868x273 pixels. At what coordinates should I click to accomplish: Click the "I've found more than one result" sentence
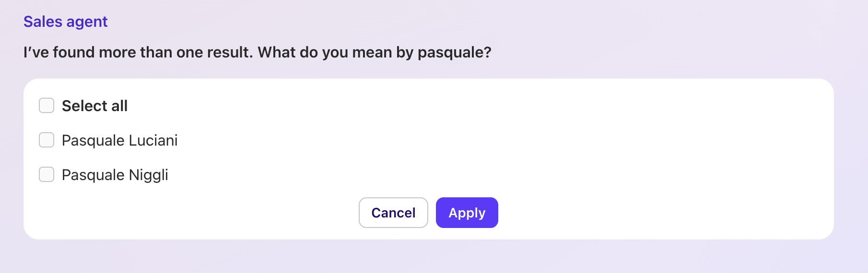click(x=138, y=52)
